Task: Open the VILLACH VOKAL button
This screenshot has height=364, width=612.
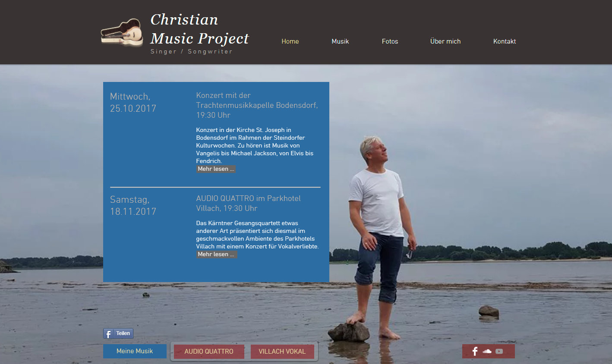Action: [x=282, y=351]
